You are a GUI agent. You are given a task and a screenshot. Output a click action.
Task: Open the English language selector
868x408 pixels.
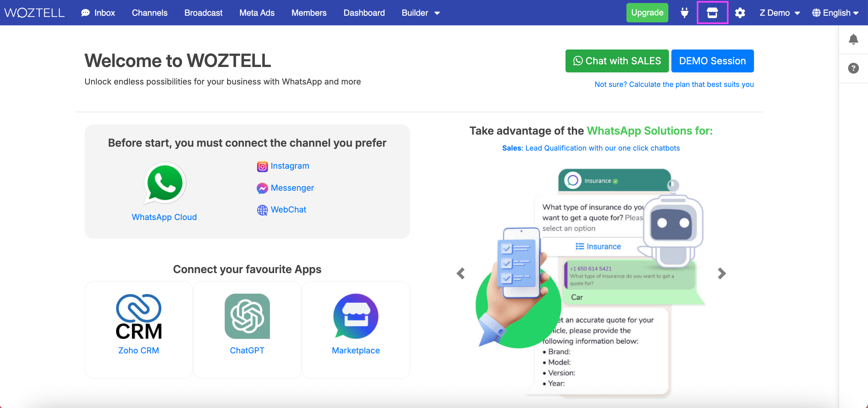pos(835,13)
